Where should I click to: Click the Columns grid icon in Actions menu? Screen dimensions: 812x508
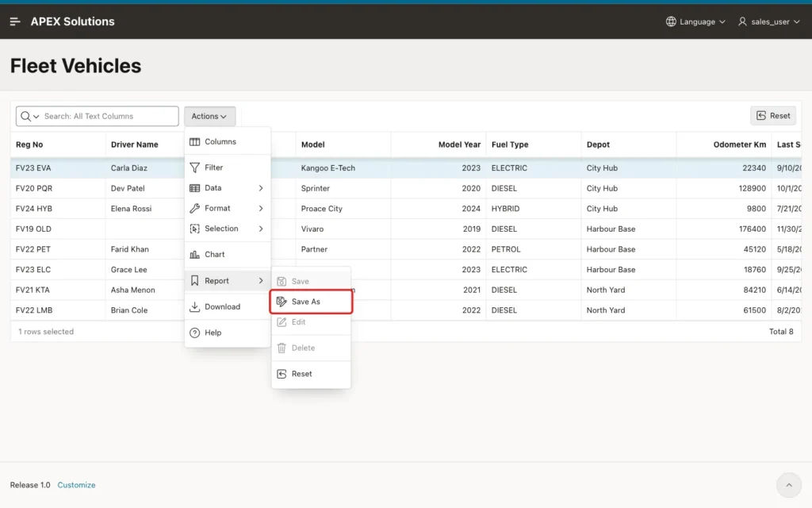coord(195,141)
